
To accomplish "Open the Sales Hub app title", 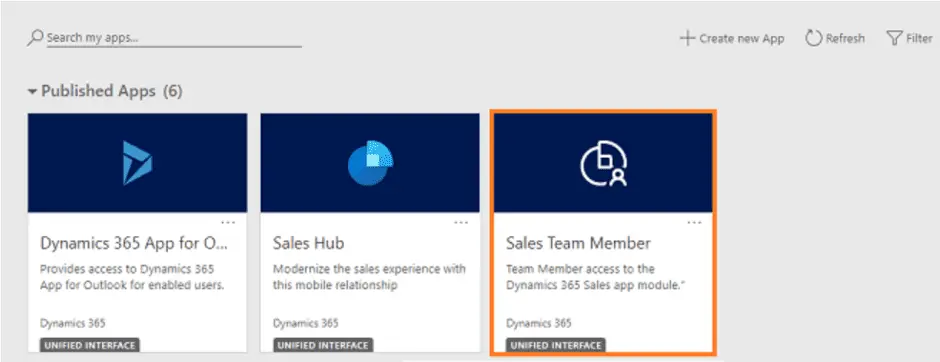I will [309, 243].
